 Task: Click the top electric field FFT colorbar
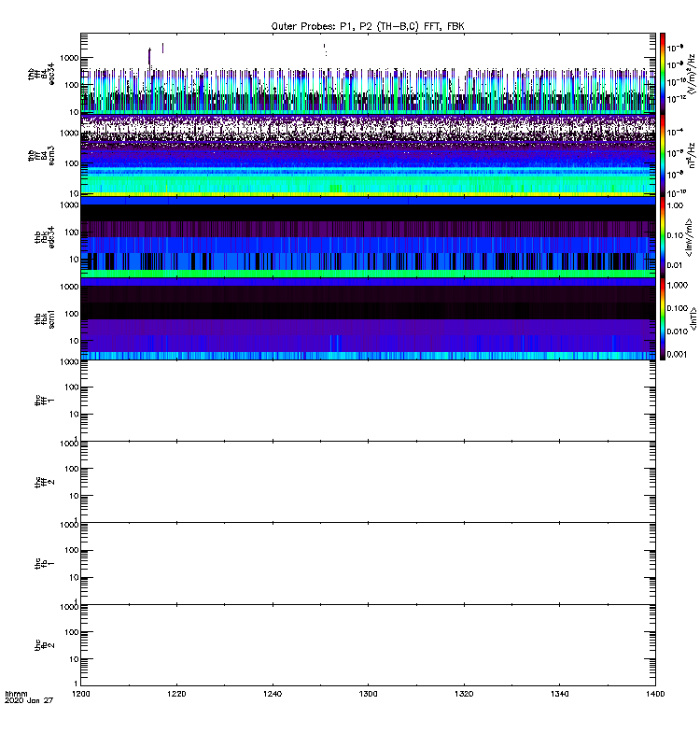[663, 73]
